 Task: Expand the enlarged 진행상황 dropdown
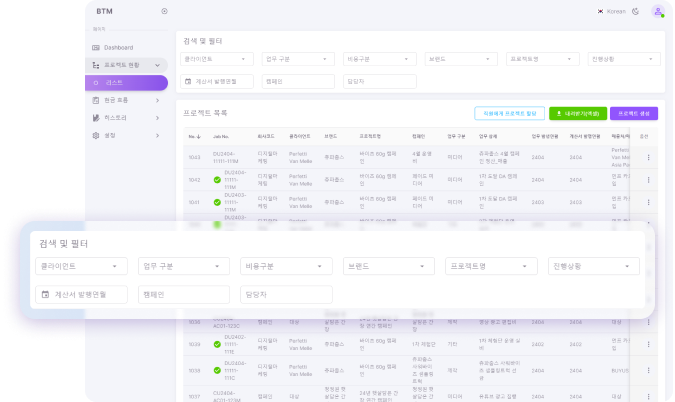[x=594, y=266]
